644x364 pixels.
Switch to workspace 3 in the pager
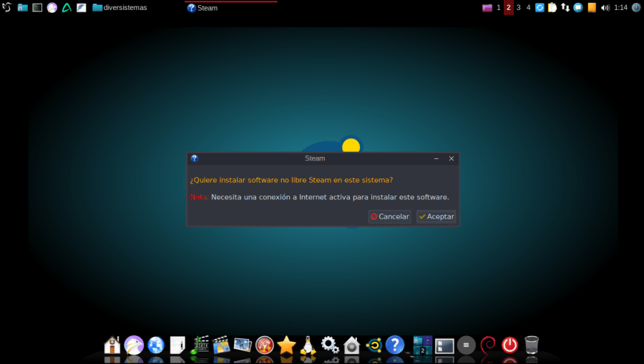pyautogui.click(x=519, y=8)
